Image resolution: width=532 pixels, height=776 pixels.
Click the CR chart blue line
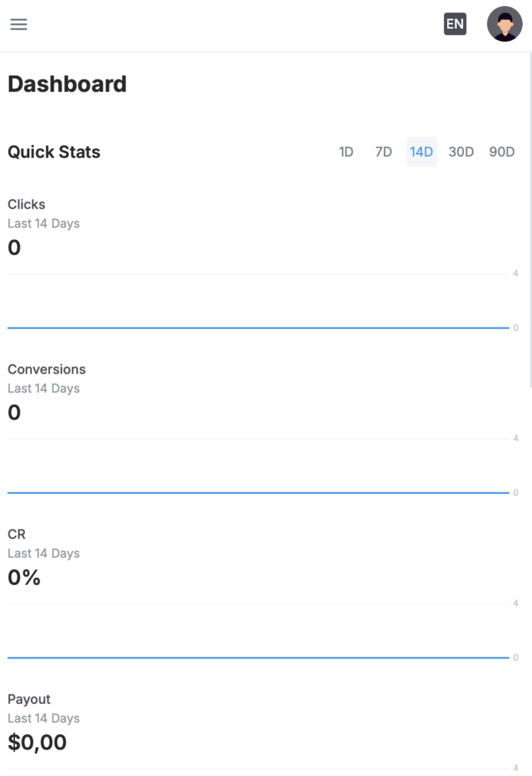tap(258, 658)
